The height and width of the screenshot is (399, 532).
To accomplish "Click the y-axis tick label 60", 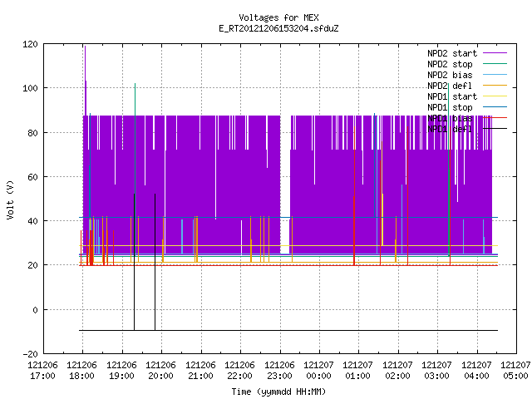I will tap(32, 177).
